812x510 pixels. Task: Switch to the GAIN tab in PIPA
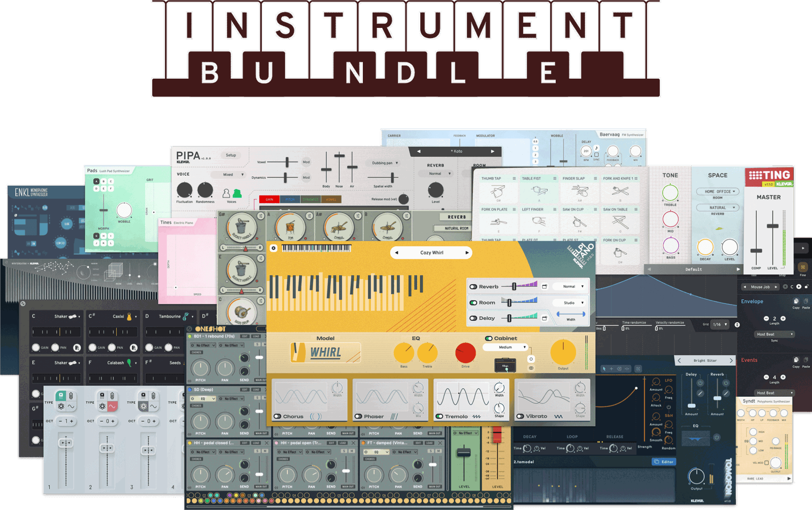tap(269, 199)
